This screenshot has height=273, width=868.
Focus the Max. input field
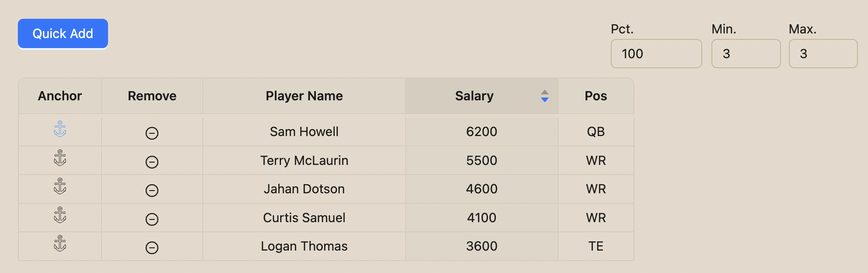(x=823, y=54)
